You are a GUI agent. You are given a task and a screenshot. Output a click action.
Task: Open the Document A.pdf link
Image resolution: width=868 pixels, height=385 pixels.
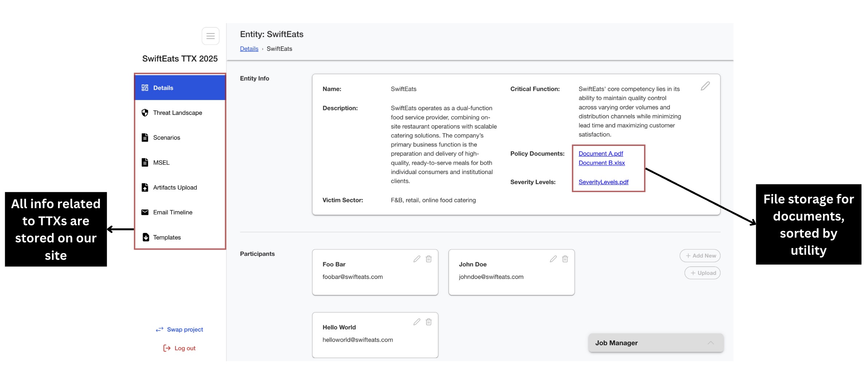point(601,154)
